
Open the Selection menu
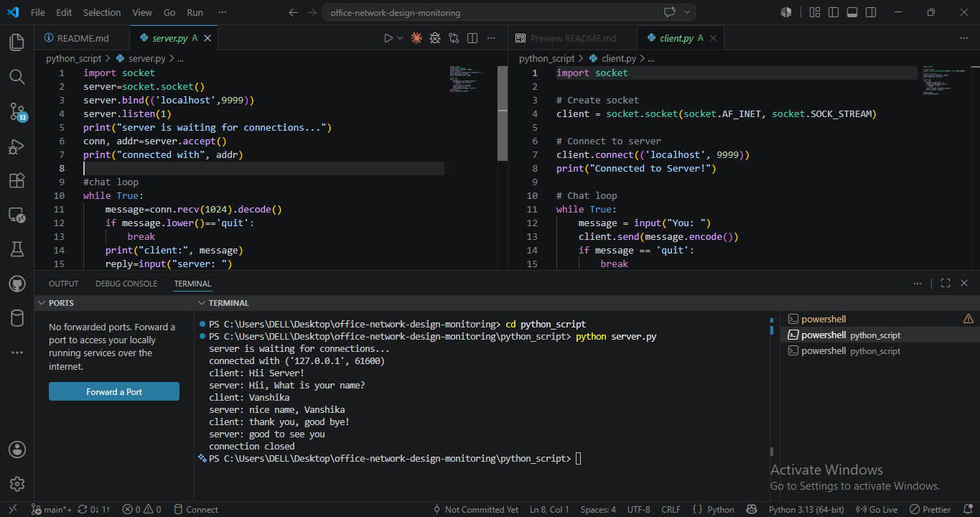(x=102, y=12)
